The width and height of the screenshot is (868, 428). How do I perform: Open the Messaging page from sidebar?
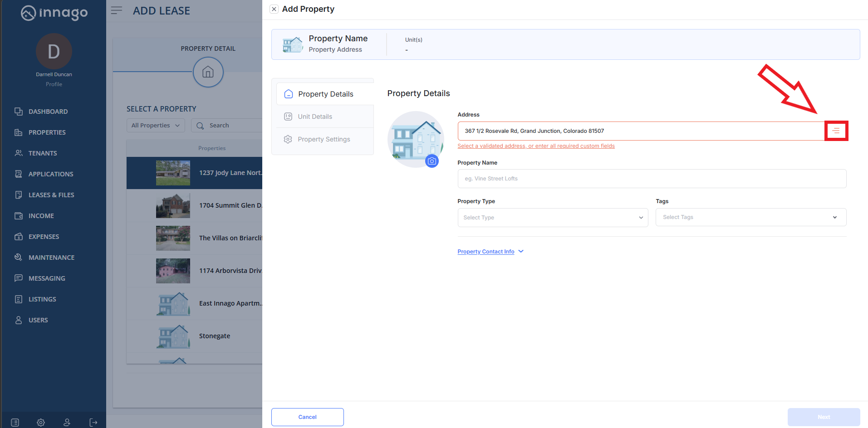(x=47, y=278)
